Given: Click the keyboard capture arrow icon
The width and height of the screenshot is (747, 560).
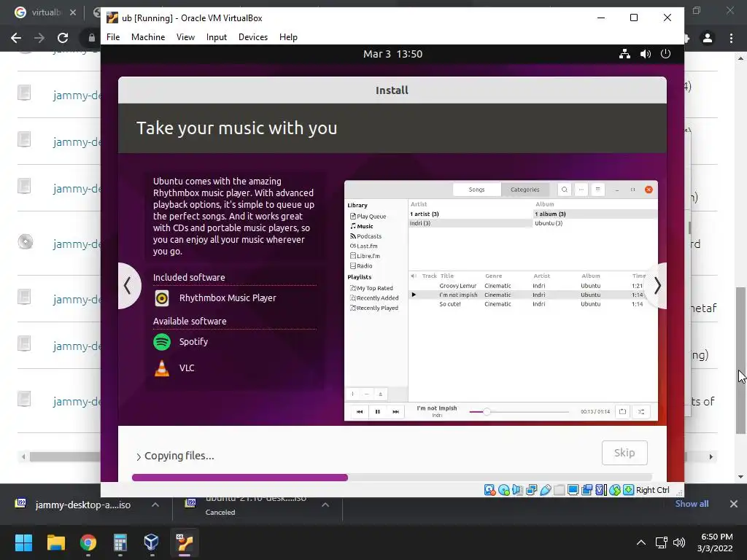Looking at the screenshot, I should coord(628,490).
